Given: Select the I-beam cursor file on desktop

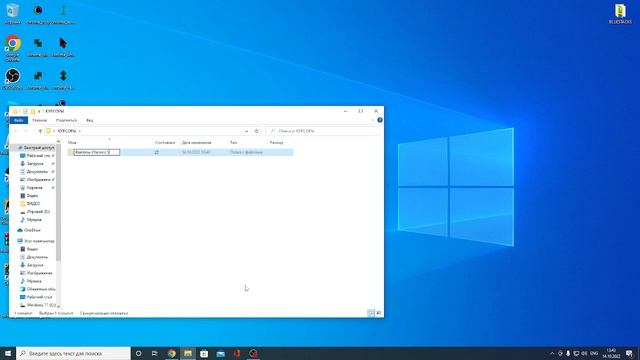Looking at the screenshot, I should coord(63,13).
